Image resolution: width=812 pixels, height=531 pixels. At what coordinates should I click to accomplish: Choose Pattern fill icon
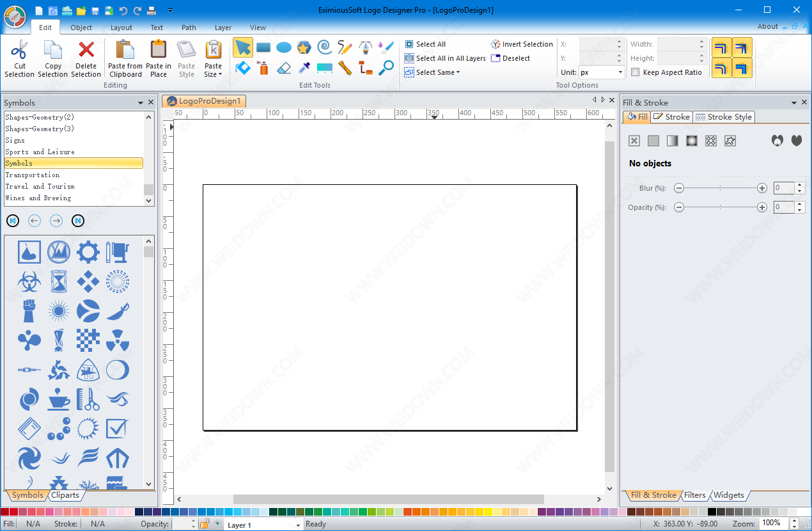pyautogui.click(x=711, y=141)
